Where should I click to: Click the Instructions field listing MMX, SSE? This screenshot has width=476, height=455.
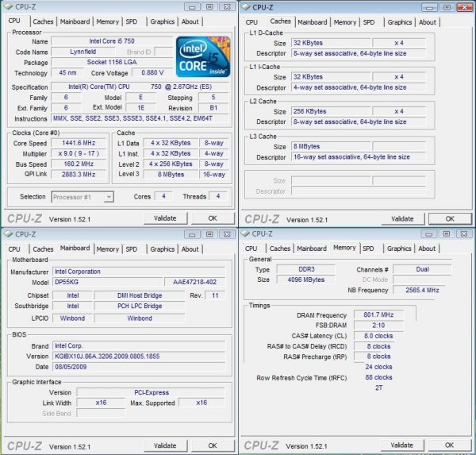pyautogui.click(x=140, y=118)
